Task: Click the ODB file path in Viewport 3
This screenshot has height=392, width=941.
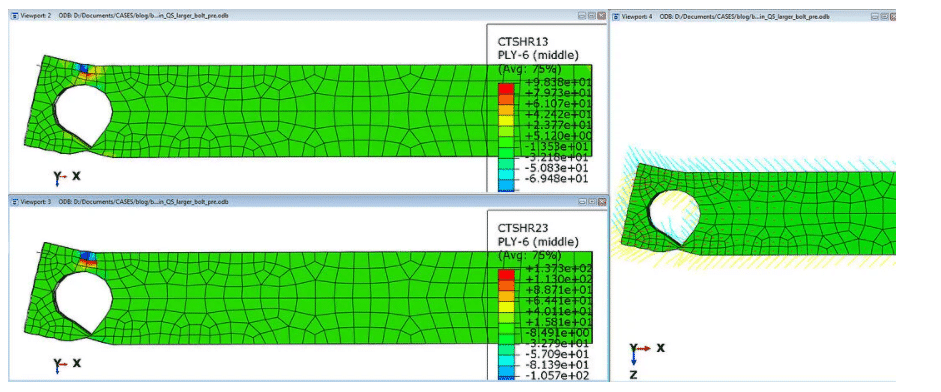Action: [143, 202]
